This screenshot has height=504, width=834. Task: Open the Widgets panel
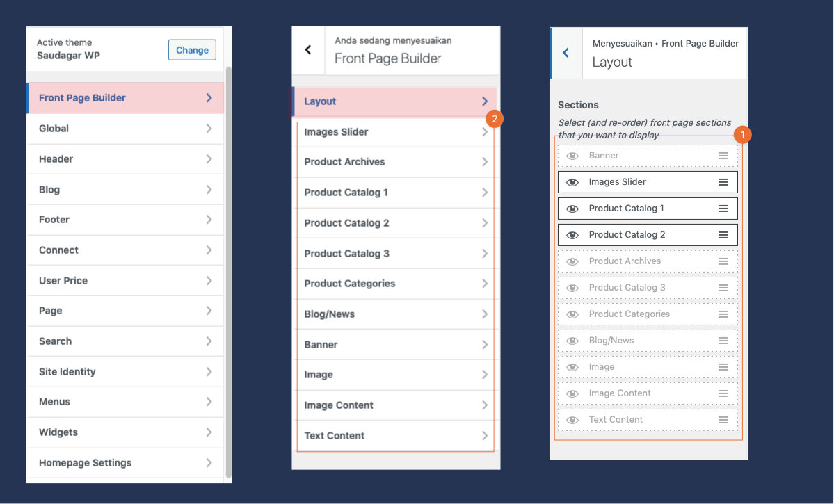(x=125, y=432)
